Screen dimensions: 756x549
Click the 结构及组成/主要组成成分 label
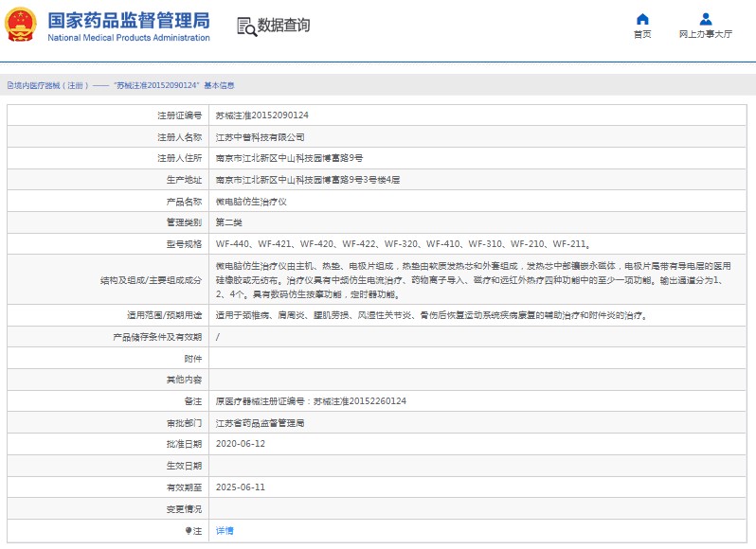[151, 280]
